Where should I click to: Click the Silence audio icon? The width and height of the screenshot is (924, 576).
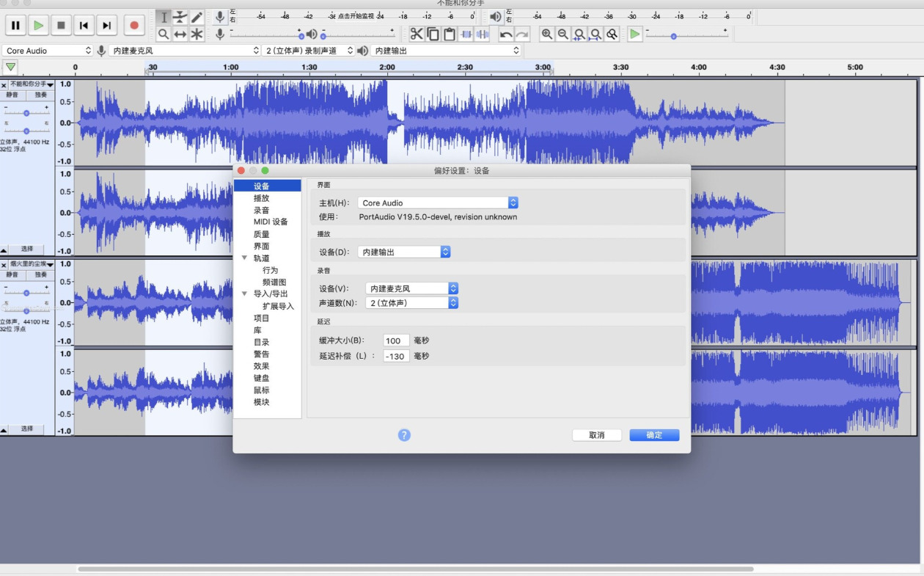483,34
